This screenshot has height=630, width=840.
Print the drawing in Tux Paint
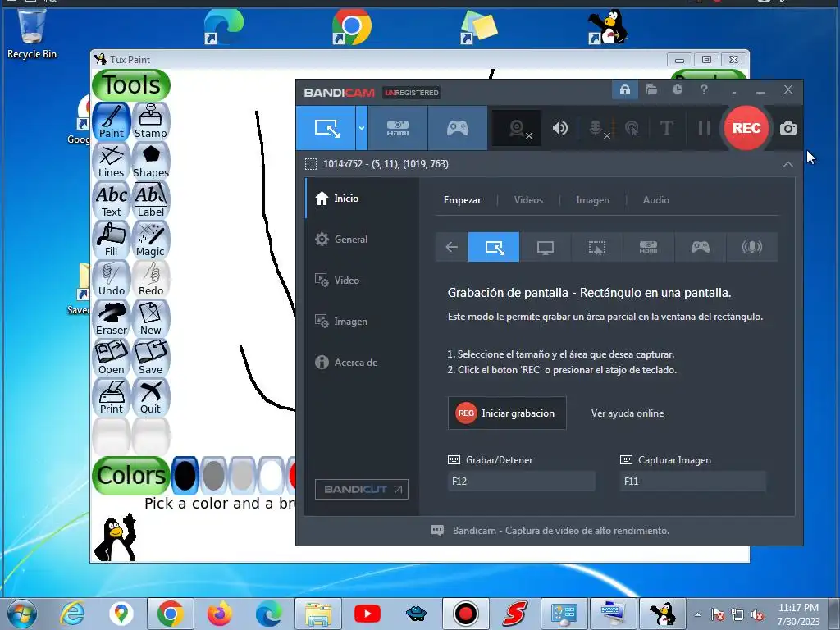tap(112, 397)
